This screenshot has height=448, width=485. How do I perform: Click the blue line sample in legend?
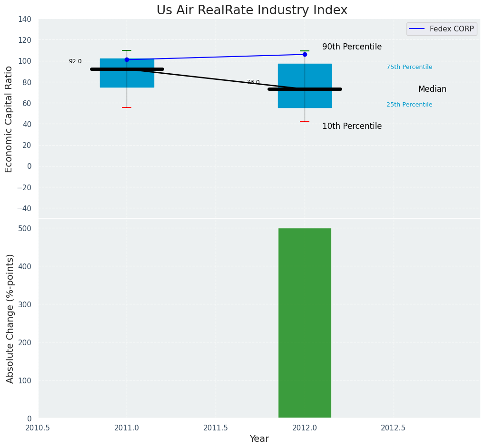(417, 29)
